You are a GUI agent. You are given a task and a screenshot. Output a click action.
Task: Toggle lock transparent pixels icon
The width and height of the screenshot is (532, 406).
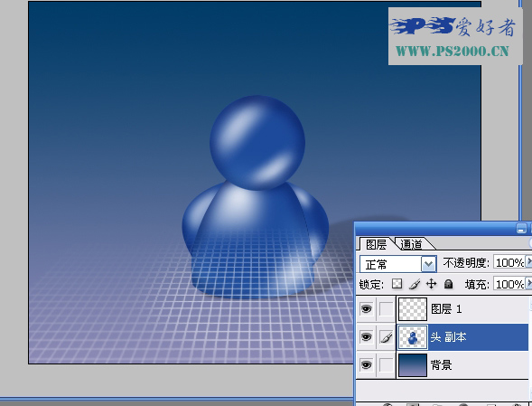(x=397, y=284)
